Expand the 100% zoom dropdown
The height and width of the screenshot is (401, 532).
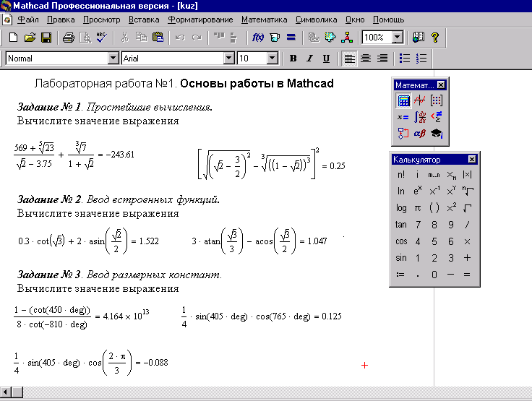tap(397, 38)
